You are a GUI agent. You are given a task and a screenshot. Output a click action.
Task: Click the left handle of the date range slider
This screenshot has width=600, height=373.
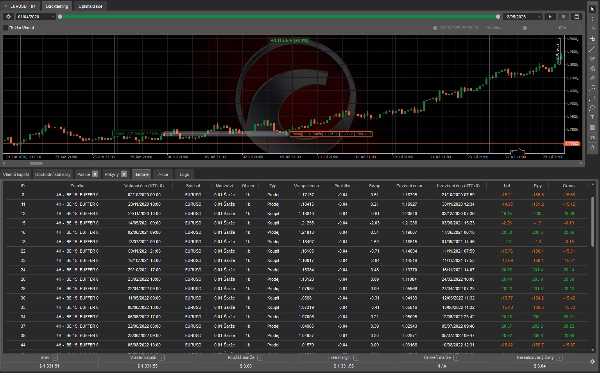coord(60,16)
